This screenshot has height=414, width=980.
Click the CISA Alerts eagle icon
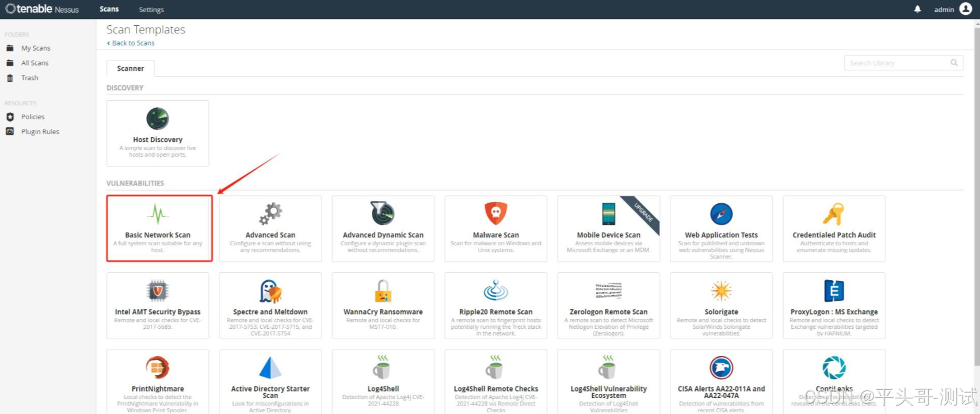click(x=721, y=367)
